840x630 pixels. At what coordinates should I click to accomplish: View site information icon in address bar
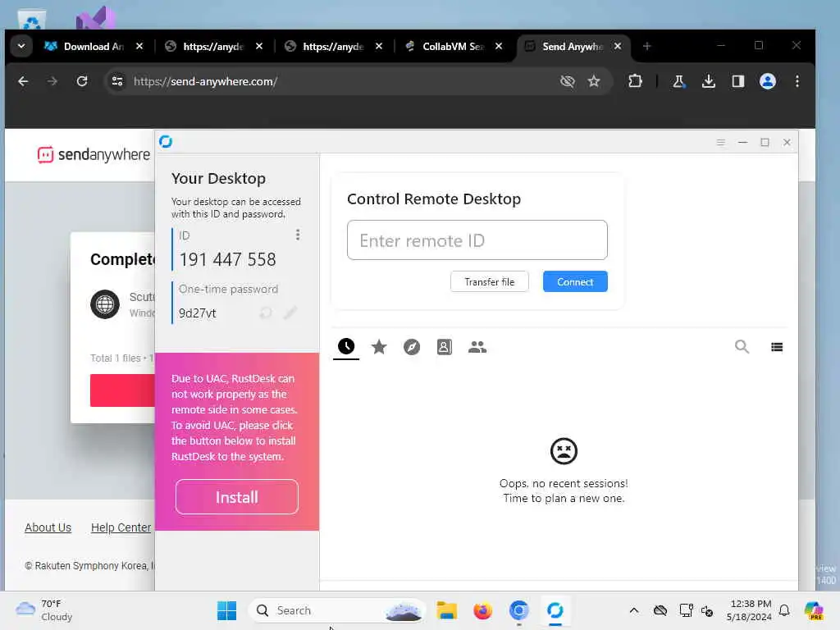point(117,81)
